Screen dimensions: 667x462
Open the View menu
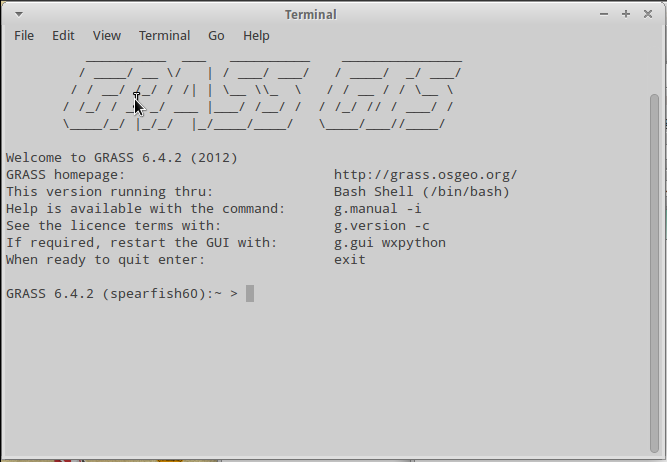[106, 36]
